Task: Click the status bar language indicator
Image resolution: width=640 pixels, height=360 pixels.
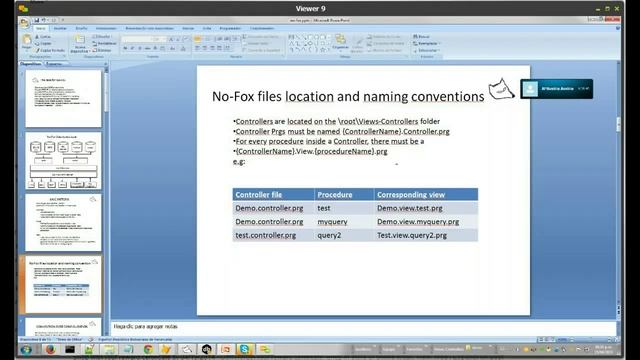Action: [135, 340]
